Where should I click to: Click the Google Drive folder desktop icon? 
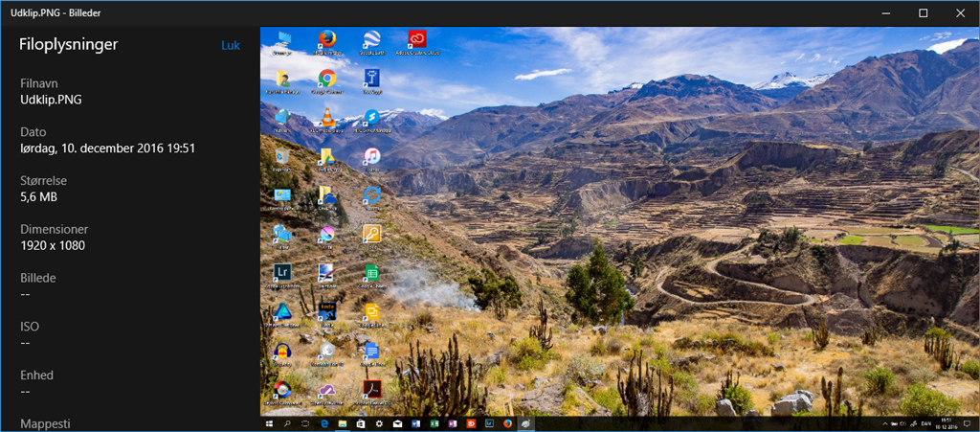327,156
